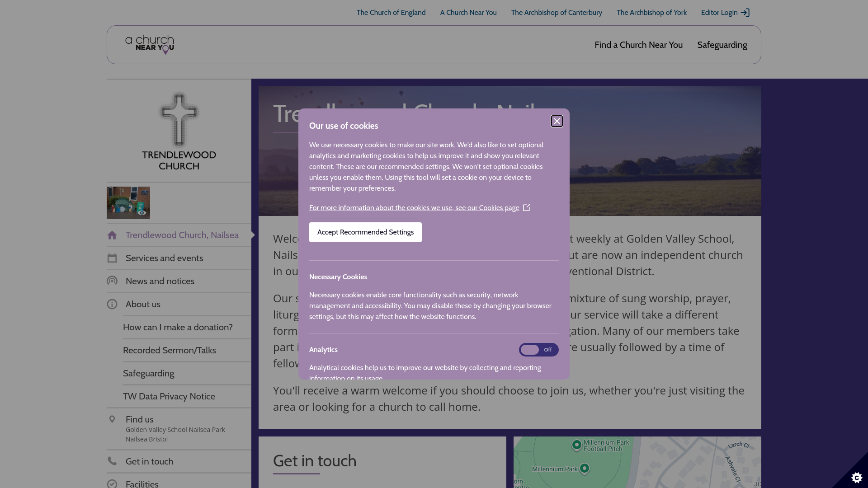Click the Trendlewood Church cross logo
The image size is (868, 488).
(179, 131)
